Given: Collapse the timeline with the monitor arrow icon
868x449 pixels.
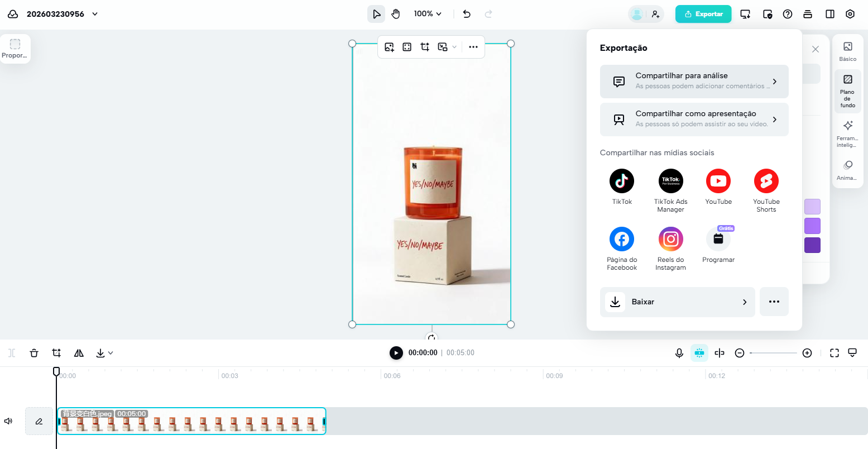Looking at the screenshot, I should 852,353.
